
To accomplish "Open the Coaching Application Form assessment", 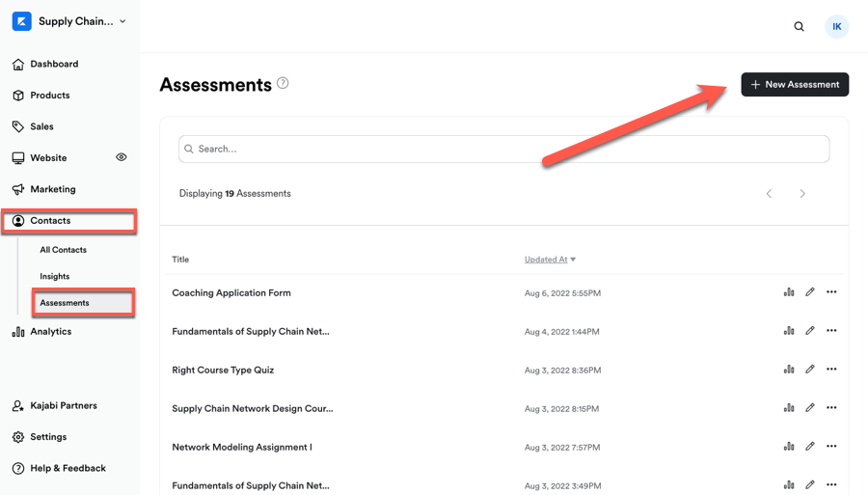I will (x=231, y=293).
